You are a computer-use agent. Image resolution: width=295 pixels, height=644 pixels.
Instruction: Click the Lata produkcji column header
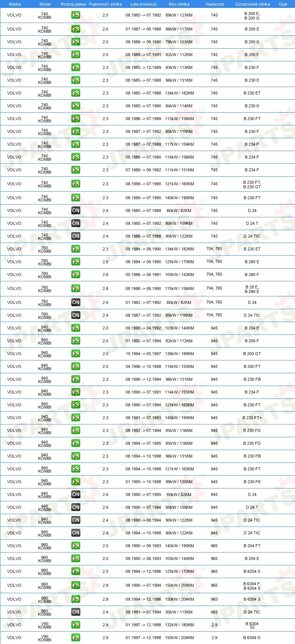coord(143,4)
